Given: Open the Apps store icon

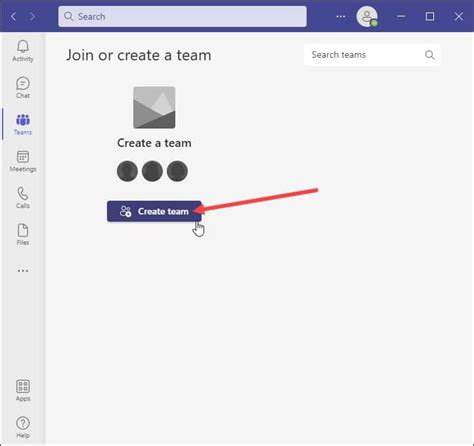Looking at the screenshot, I should [x=23, y=391].
